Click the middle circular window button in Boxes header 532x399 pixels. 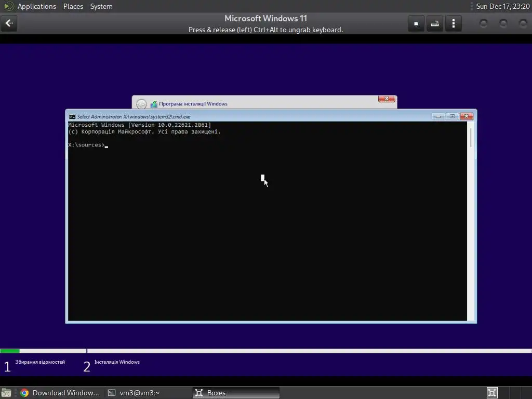pyautogui.click(x=503, y=23)
